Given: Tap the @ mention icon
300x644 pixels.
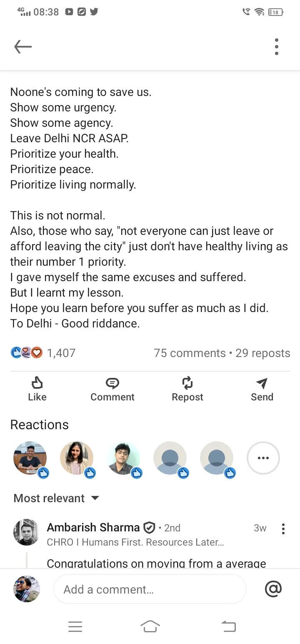Looking at the screenshot, I should [273, 589].
